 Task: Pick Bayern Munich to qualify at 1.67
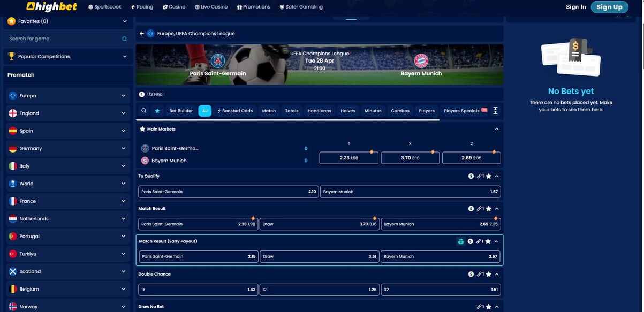point(411,192)
